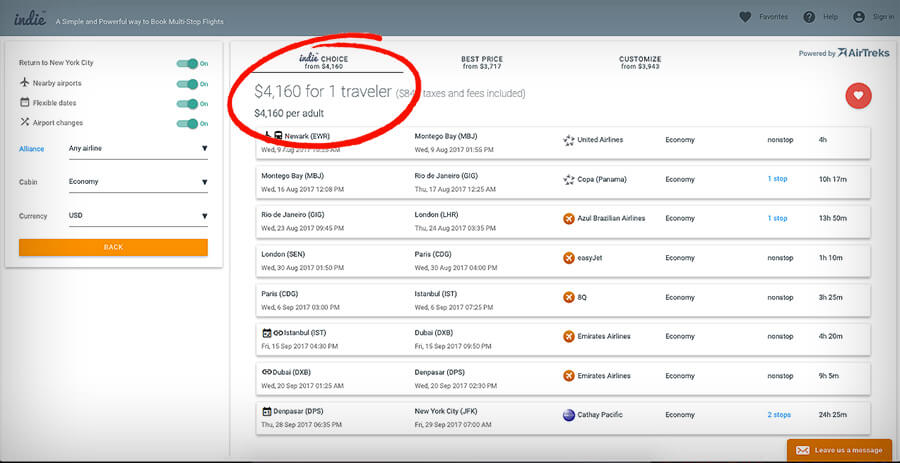Click the Paris (CDG) departure text
Image resolution: width=900 pixels, height=463 pixels.
tap(280, 294)
